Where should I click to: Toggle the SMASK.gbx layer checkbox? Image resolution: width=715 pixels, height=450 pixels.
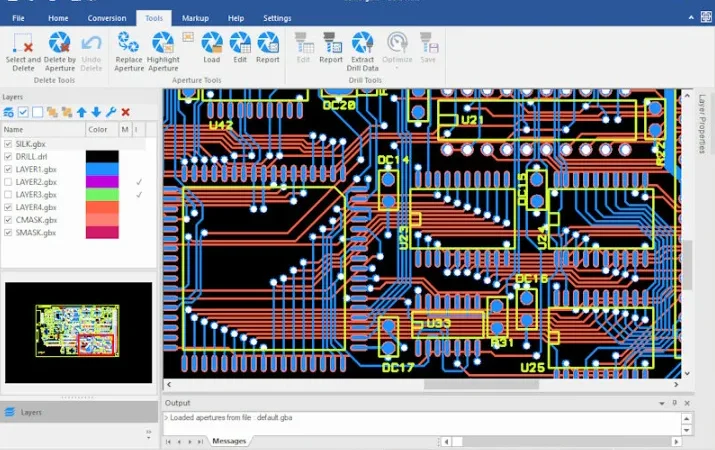coord(8,233)
